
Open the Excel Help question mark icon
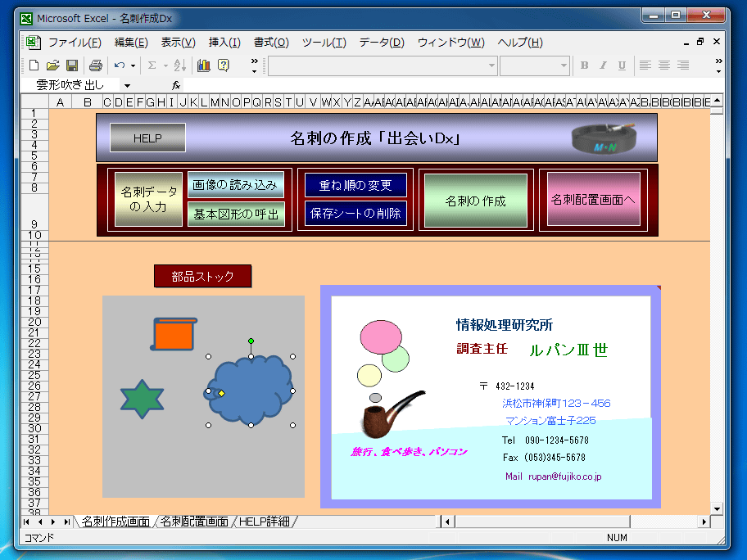click(223, 65)
